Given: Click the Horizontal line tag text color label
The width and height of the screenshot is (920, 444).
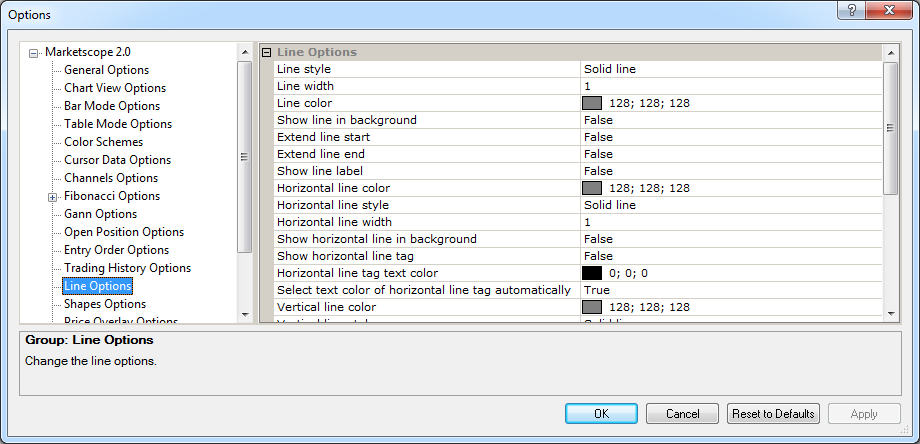Looking at the screenshot, I should pos(357,273).
